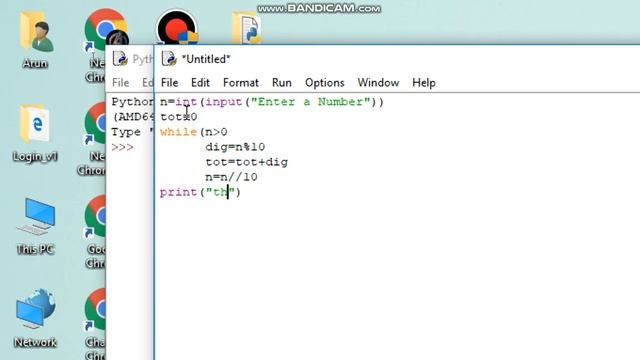Open the Options menu
Viewport: 640px width, 360px height.
click(324, 83)
